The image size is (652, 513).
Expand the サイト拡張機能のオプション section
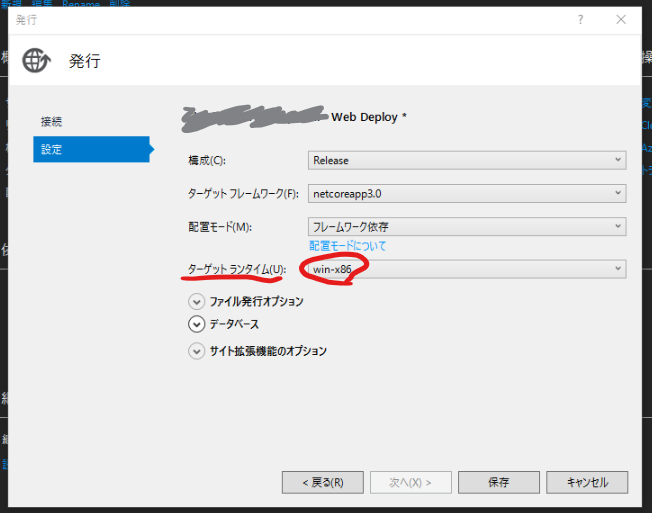click(x=196, y=351)
